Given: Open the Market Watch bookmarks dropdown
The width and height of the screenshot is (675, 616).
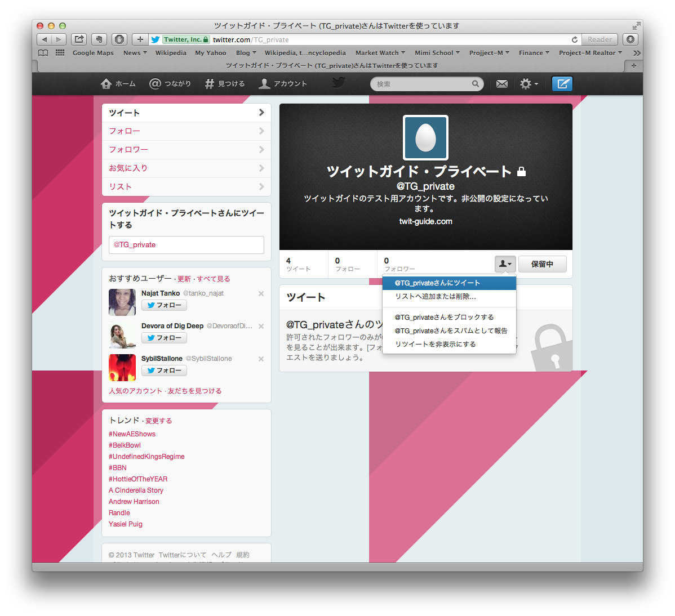Looking at the screenshot, I should (x=380, y=53).
